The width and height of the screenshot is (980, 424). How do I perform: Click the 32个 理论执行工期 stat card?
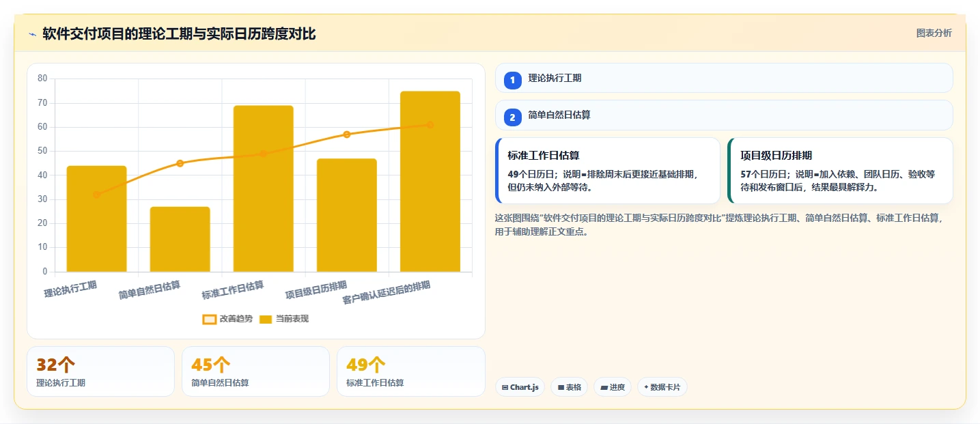[x=100, y=371]
